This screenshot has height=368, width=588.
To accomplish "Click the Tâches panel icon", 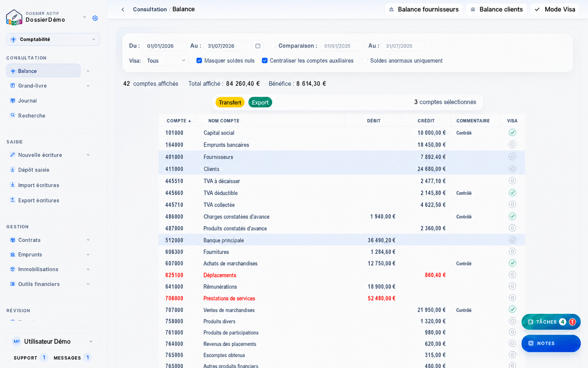I will click(x=531, y=322).
